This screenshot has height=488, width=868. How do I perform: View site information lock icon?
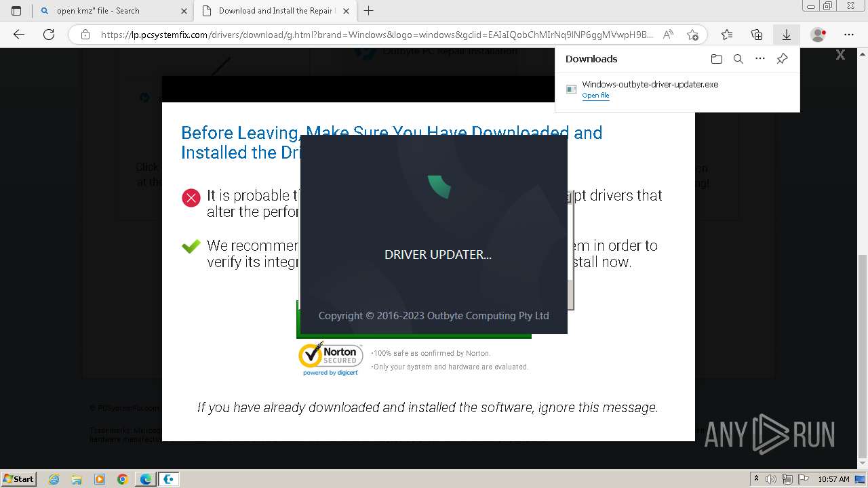(x=85, y=35)
